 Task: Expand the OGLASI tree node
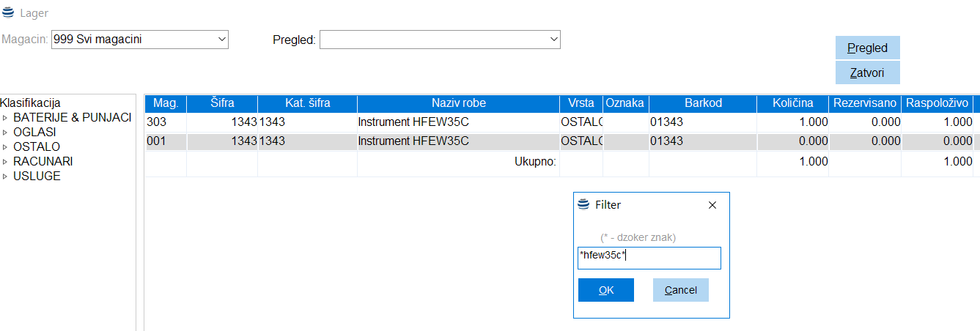pos(6,133)
